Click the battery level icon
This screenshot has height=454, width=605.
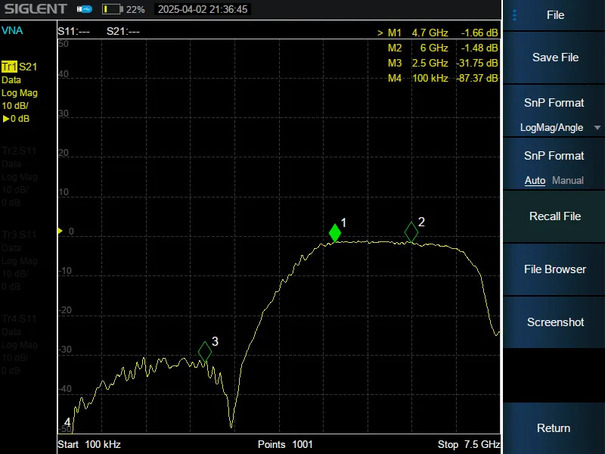point(112,9)
